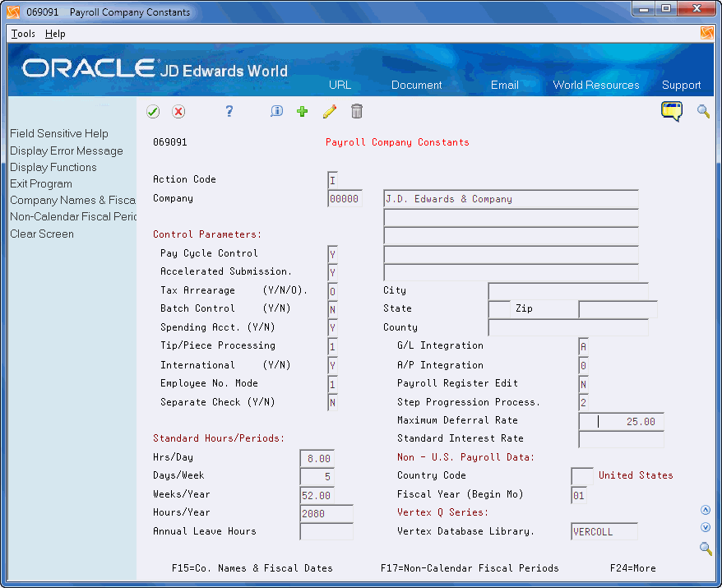The height and width of the screenshot is (588, 722).
Task: Click the Fiscal Year Begin Mo field
Action: [579, 495]
